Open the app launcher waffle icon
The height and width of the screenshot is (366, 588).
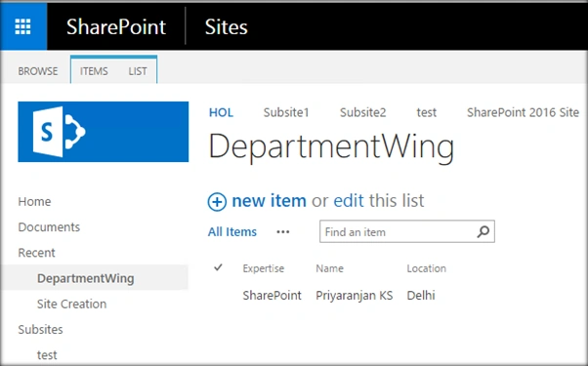click(22, 27)
